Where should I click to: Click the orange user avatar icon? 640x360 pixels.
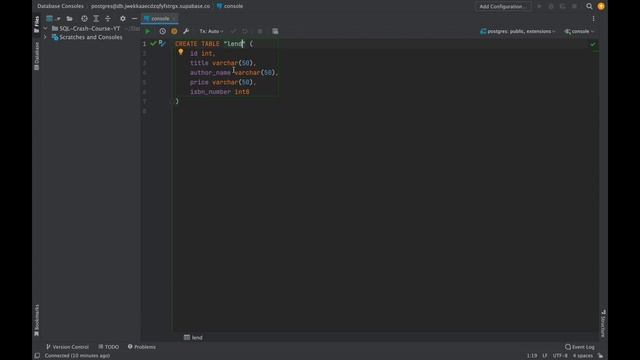601,6
